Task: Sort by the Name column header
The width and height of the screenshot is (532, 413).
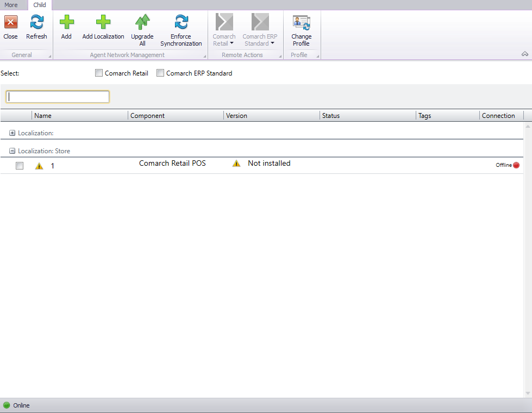Action: (80, 116)
